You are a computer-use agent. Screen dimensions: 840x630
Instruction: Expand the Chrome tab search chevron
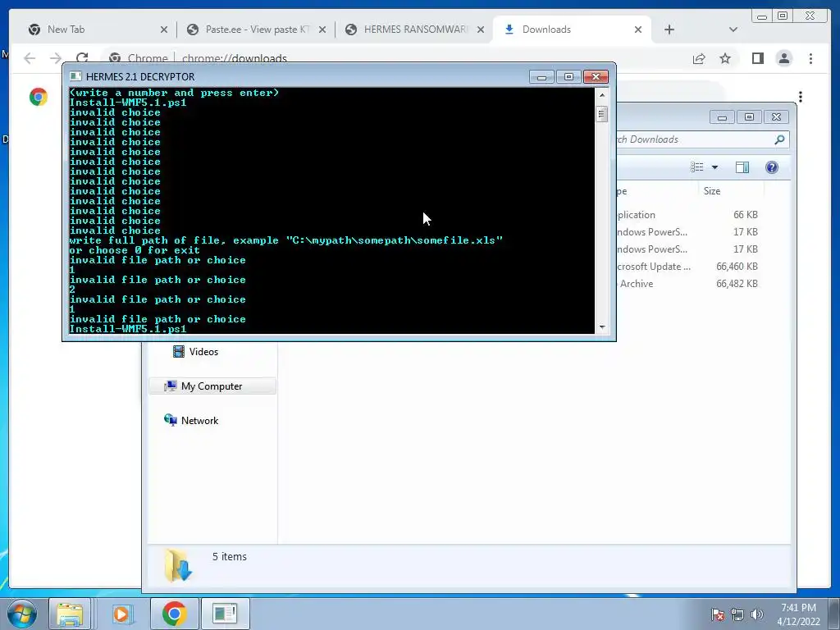[733, 30]
